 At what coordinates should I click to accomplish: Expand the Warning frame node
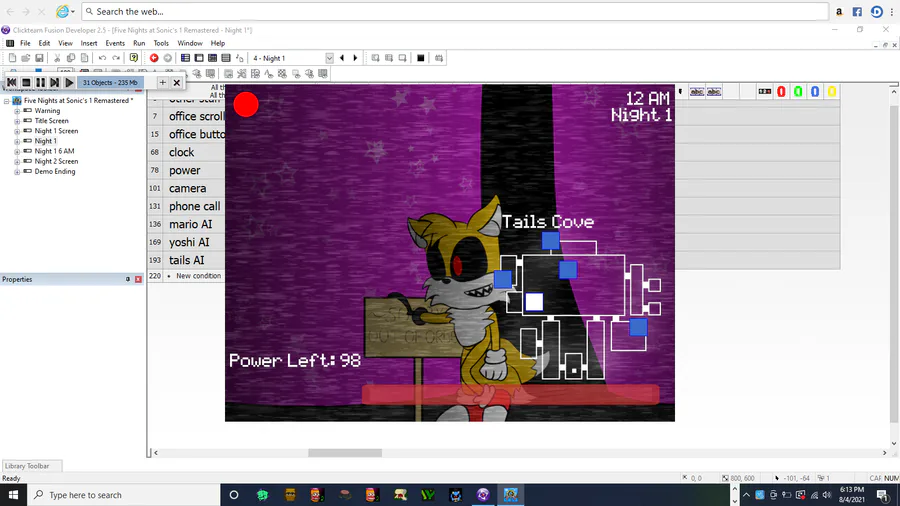click(x=17, y=111)
